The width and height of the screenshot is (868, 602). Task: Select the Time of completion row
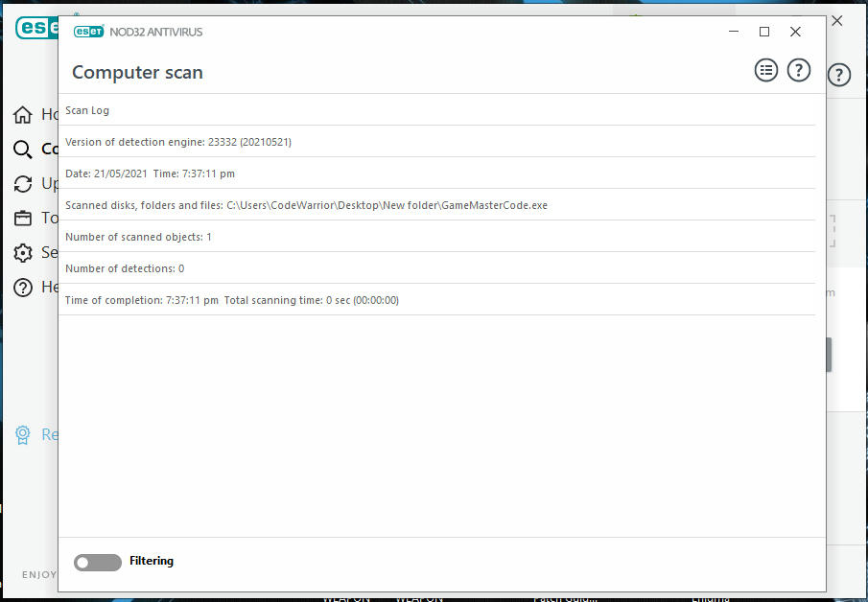436,300
